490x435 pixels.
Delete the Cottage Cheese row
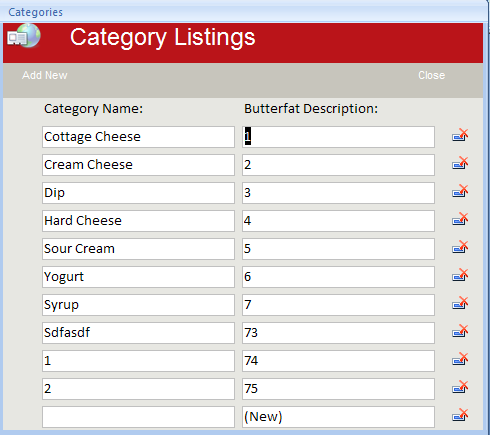[460, 135]
